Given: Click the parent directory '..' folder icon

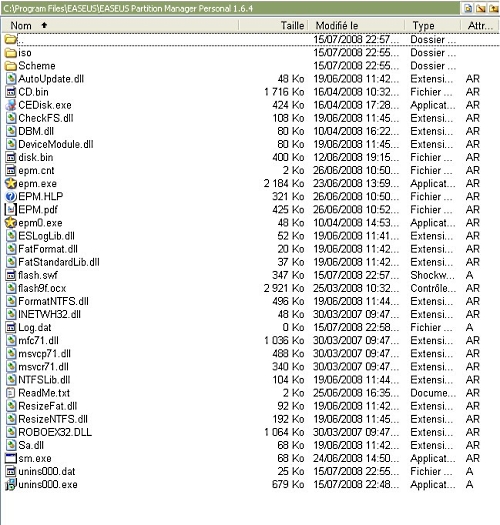Looking at the screenshot, I should (x=11, y=40).
